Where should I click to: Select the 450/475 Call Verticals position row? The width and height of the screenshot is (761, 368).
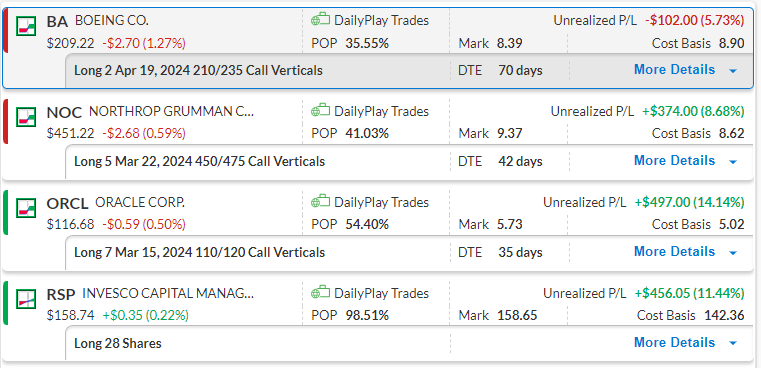(409, 161)
